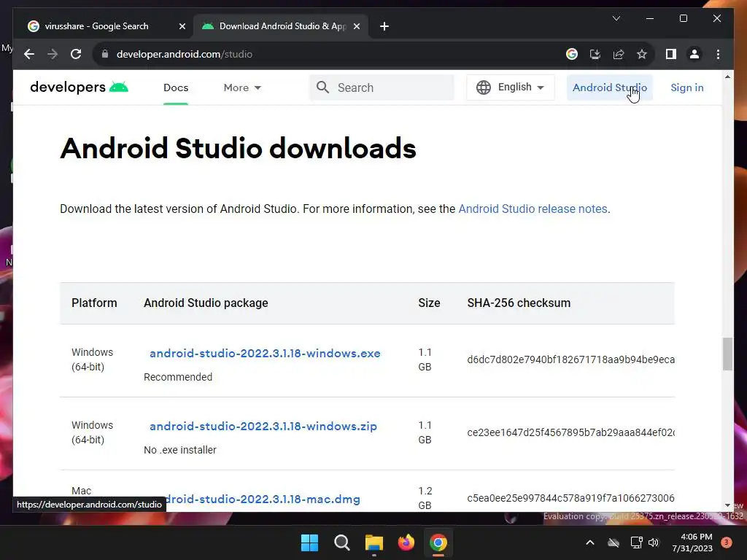Launch Firefox from the taskbar
This screenshot has width=747, height=560.
pos(406,542)
